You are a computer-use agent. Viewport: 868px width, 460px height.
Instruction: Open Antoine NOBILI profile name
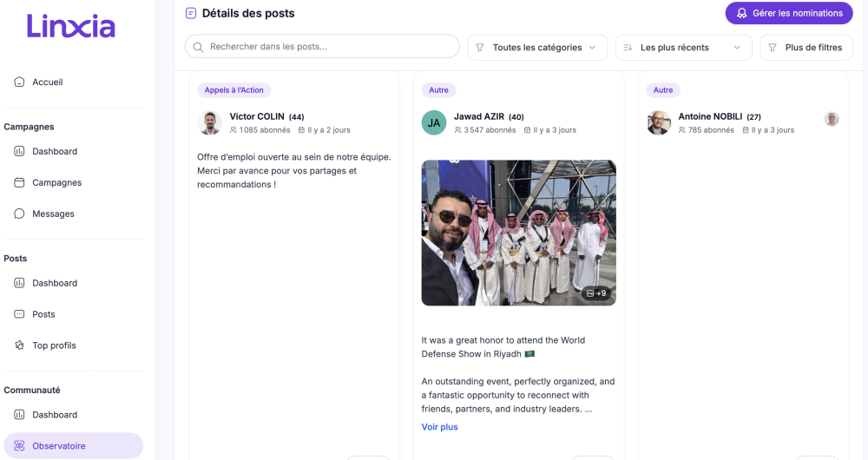click(710, 116)
